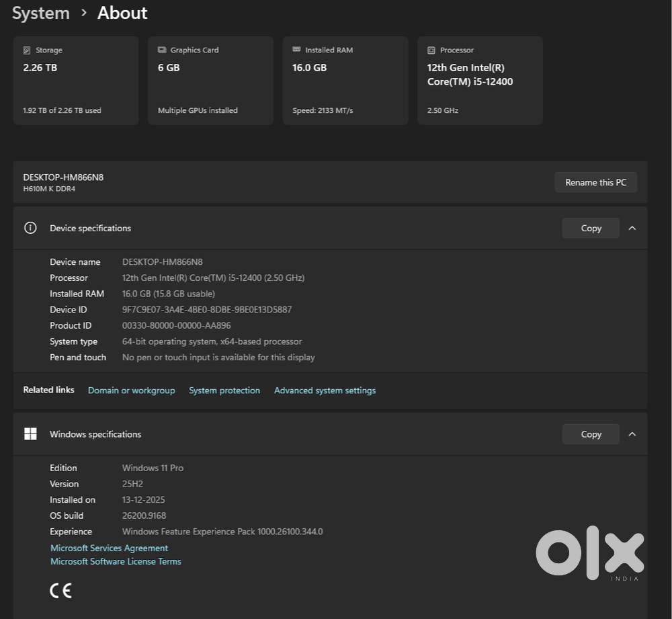
Task: Click the Processor row value in Device specifications
Action: coord(214,278)
